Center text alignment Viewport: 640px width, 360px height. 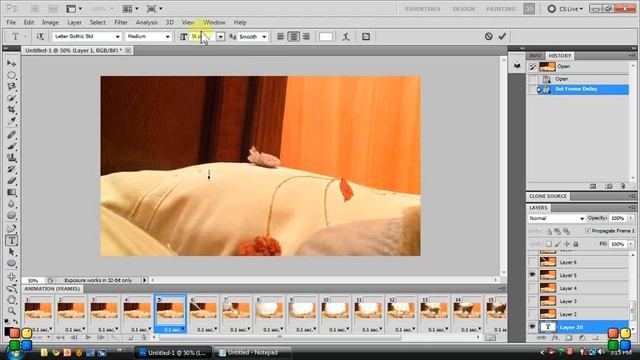click(x=293, y=37)
